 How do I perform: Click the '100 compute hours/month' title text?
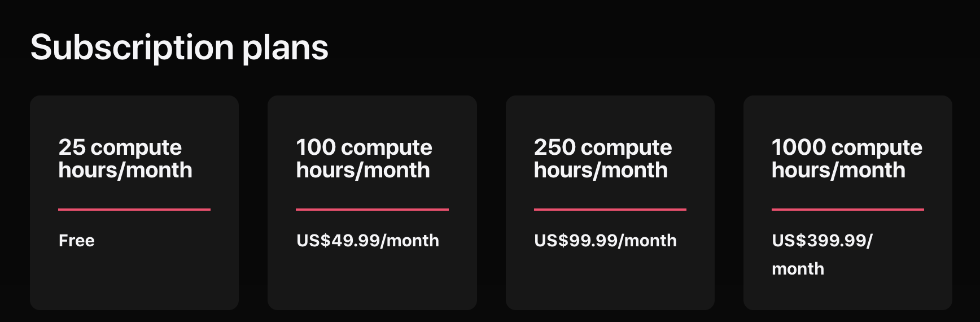coord(364,159)
